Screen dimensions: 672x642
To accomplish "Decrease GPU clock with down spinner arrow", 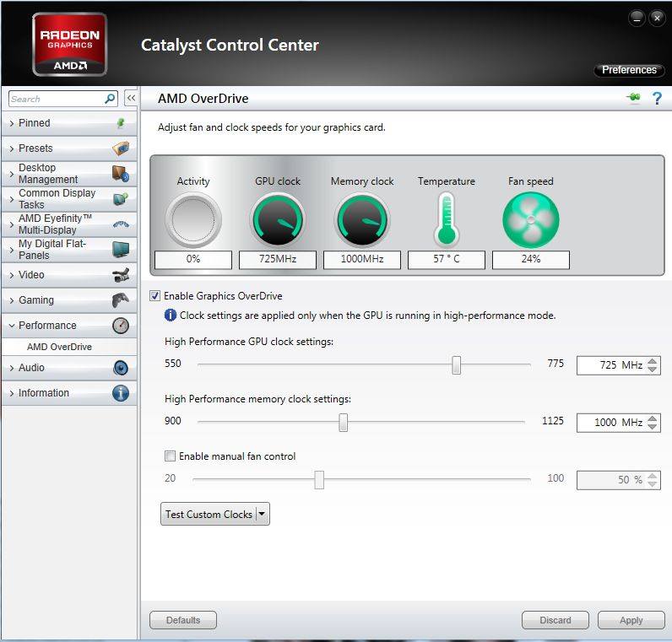I will (x=653, y=370).
